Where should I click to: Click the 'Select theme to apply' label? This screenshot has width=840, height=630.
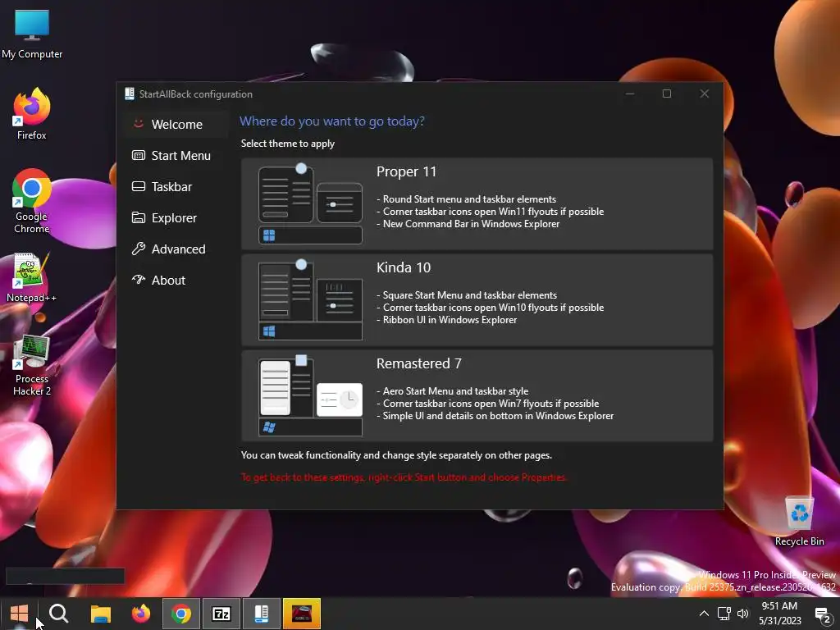click(288, 144)
